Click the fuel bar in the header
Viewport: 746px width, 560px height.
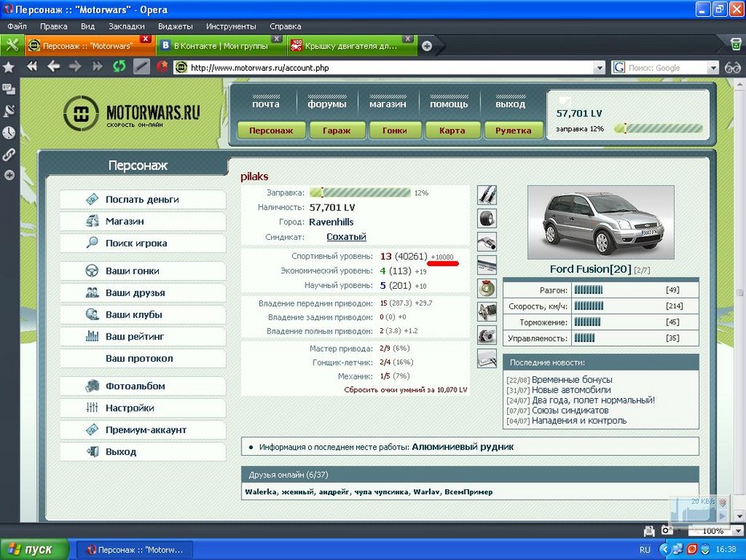click(x=659, y=128)
